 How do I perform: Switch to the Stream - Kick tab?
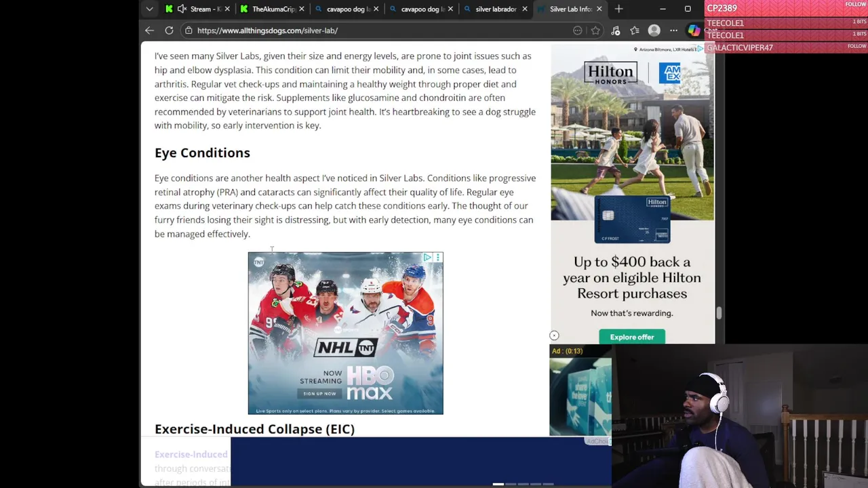pos(197,9)
